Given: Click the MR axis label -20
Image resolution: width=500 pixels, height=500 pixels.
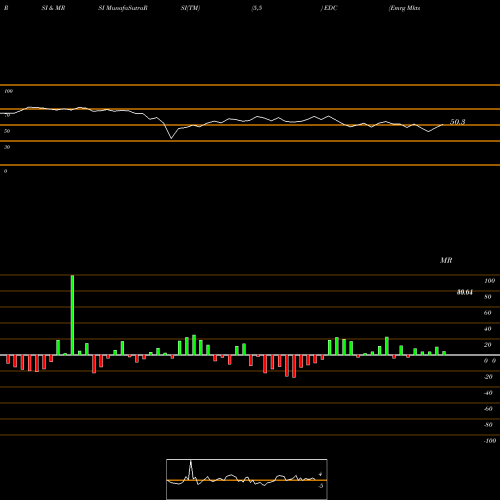Looking at the screenshot, I should (x=488, y=377).
